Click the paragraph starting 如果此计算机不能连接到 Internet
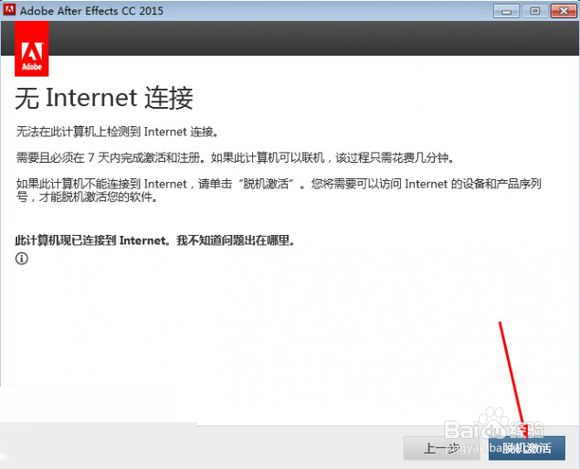Image resolution: width=580 pixels, height=469 pixels. [279, 190]
